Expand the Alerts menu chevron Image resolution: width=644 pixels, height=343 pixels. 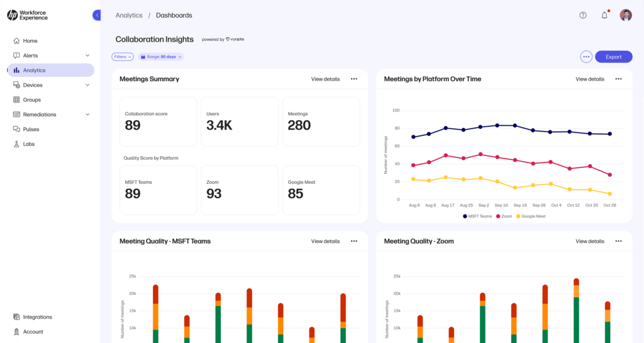pos(87,55)
